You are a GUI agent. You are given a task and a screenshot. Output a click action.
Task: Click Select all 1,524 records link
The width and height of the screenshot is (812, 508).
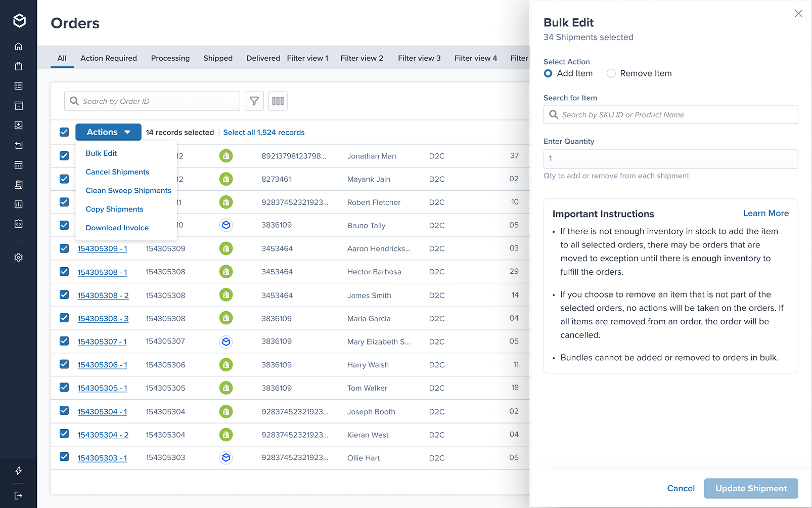coord(264,133)
